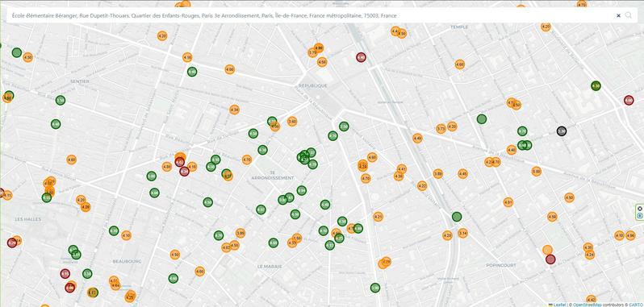Image resolution: width=644 pixels, height=307 pixels.
Task: Select the orange 3.89 marker
Action: pos(438,174)
